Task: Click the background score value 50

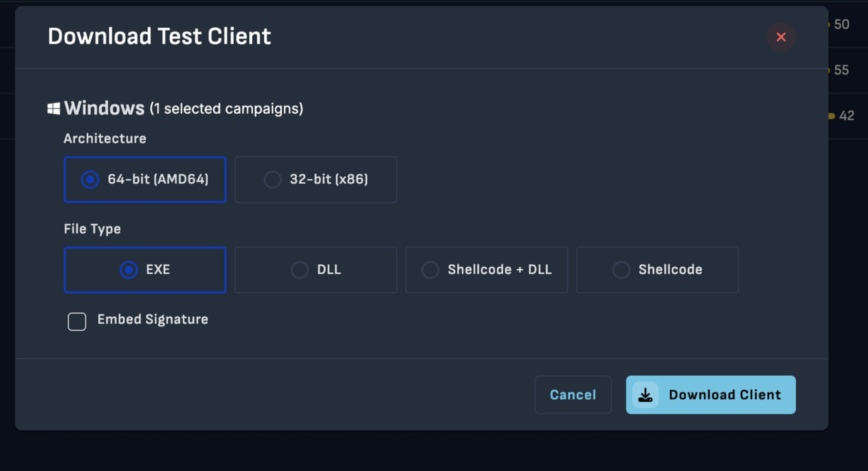Action: click(841, 24)
